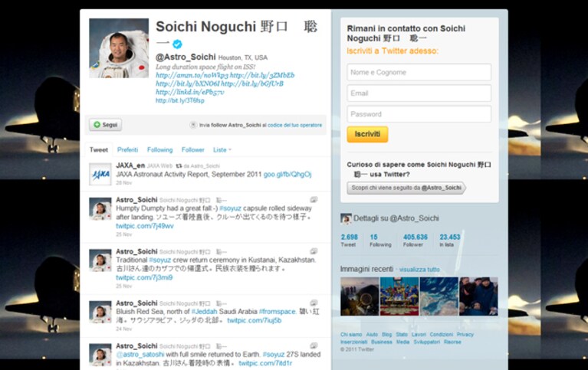Open the @astro_satoshi mention link
588x370 pixels.
coord(140,354)
